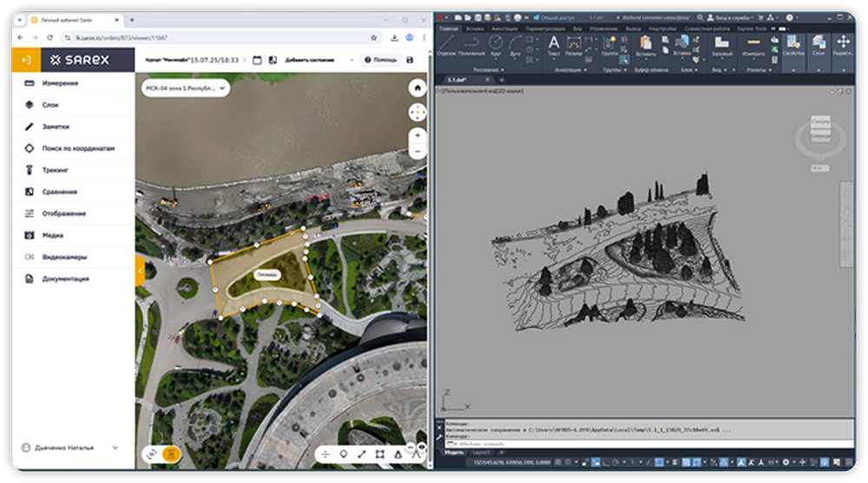Select the polygon area measurement tool
868x483 pixels.
380,454
